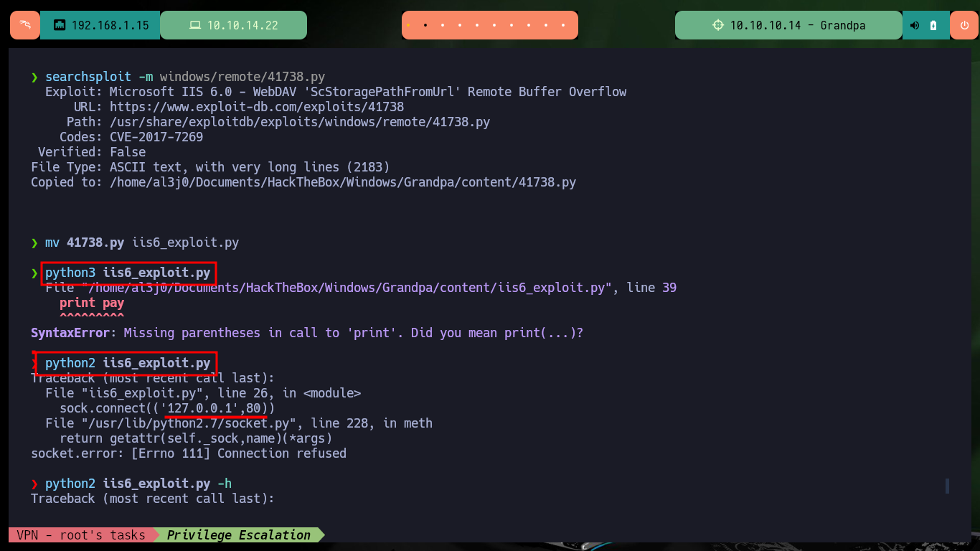Screen dimensions: 980x551
Task: Switch to the black second workspace dot
Action: pos(425,25)
